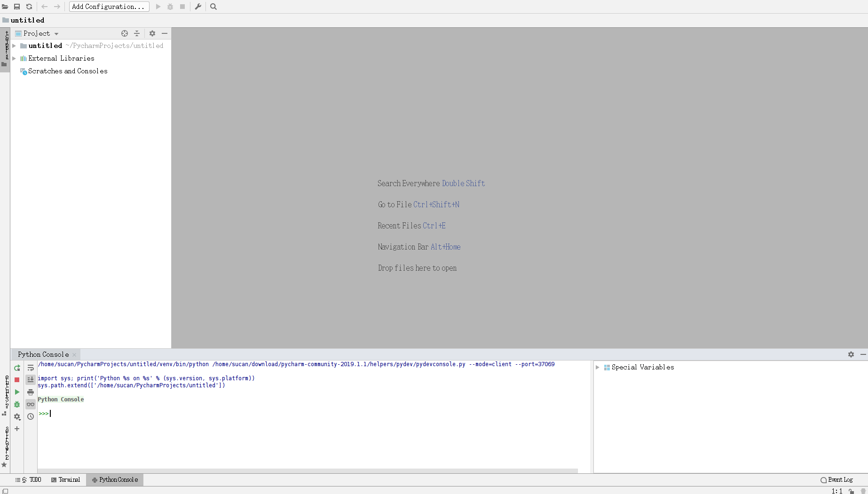Viewport: 868px width, 494px height.
Task: Stop the console with the red square
Action: [17, 380]
